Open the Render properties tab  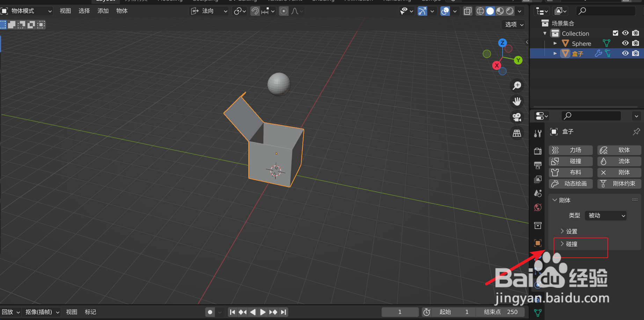pyautogui.click(x=538, y=151)
